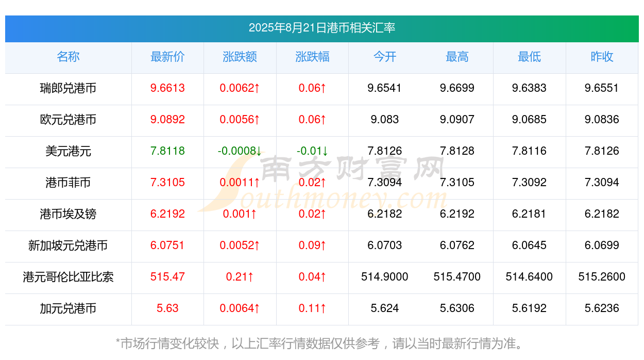
Task: Click the table title 2025年8月21日港币相关汇率
Action: (x=322, y=28)
